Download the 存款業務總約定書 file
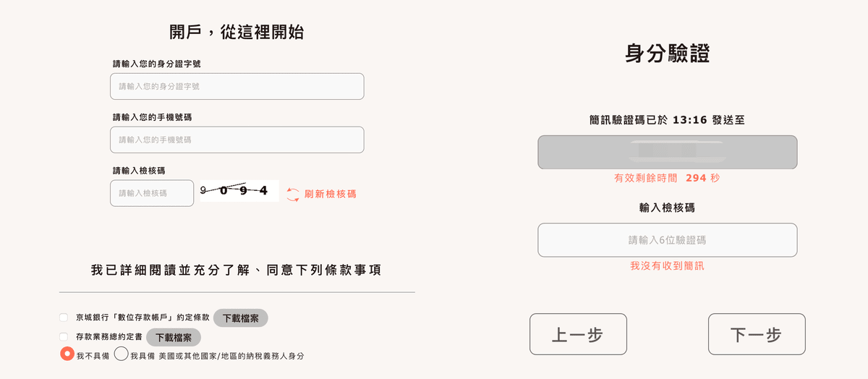 click(x=174, y=338)
